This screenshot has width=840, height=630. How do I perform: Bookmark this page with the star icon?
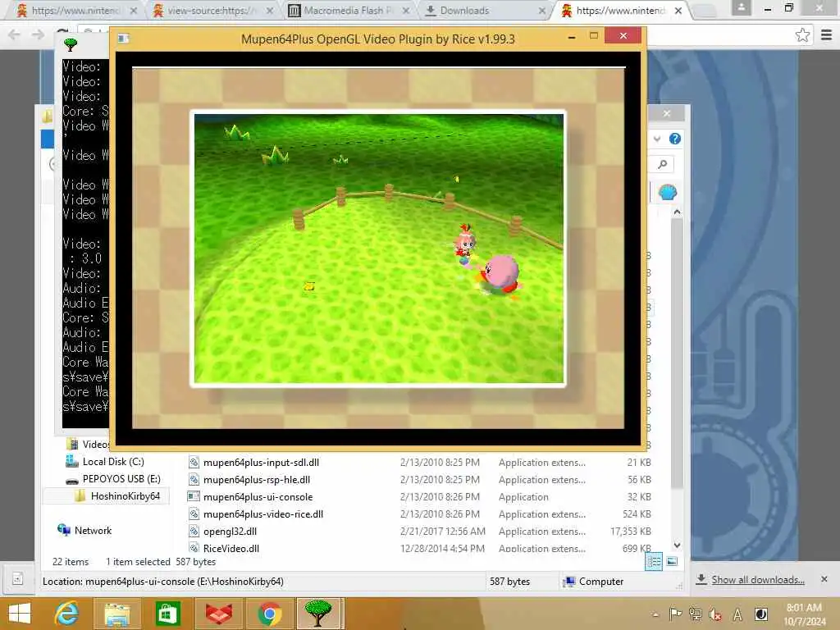(802, 35)
